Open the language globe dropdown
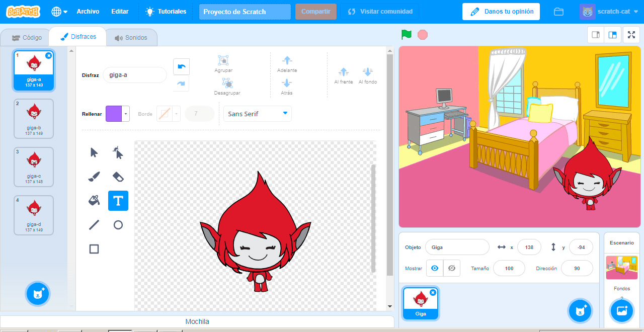Image resolution: width=644 pixels, height=332 pixels. point(59,12)
